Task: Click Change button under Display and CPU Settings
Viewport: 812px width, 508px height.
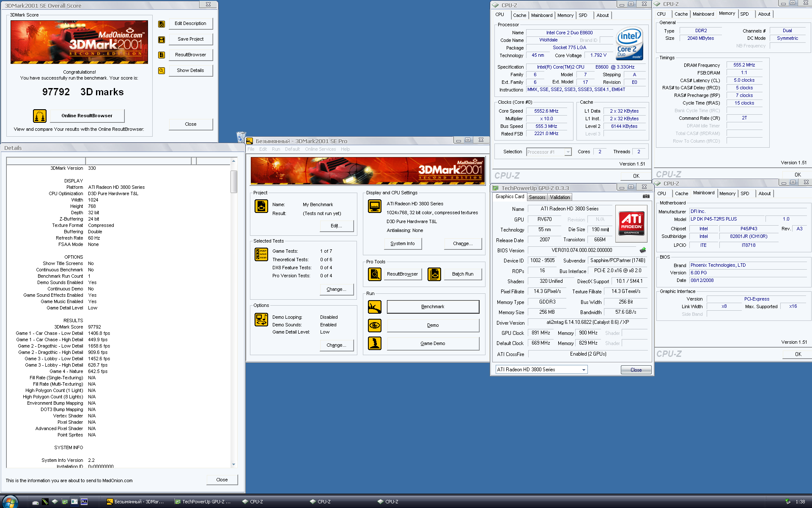Action: (x=463, y=243)
